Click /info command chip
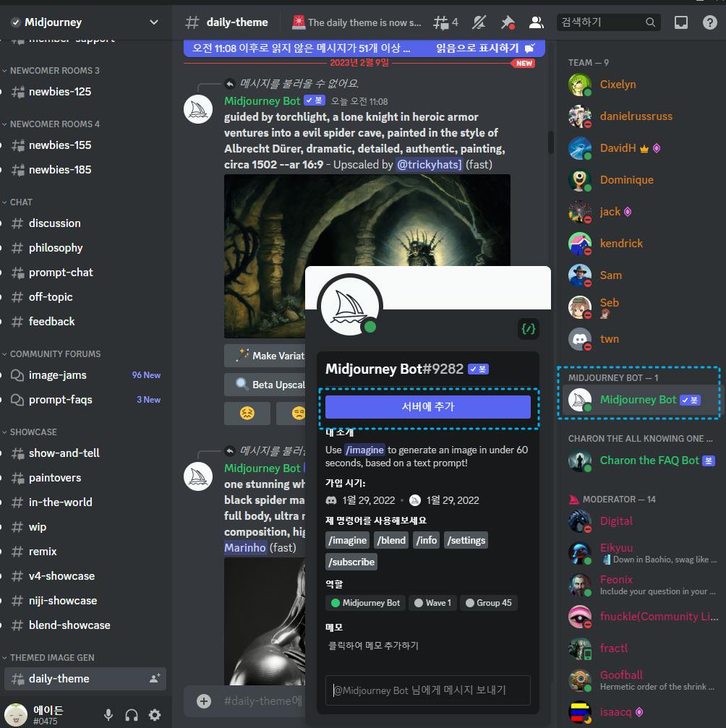 coord(427,541)
